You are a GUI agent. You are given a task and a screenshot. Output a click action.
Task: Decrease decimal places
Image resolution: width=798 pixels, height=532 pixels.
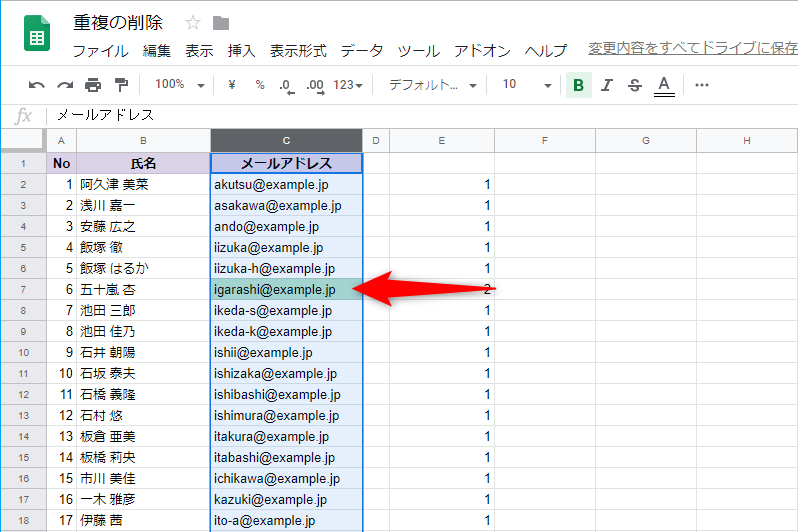click(x=287, y=86)
